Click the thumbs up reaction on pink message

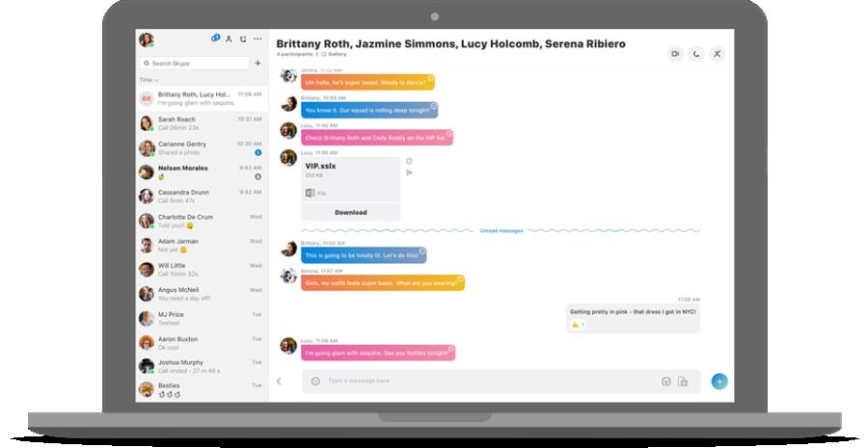[578, 325]
